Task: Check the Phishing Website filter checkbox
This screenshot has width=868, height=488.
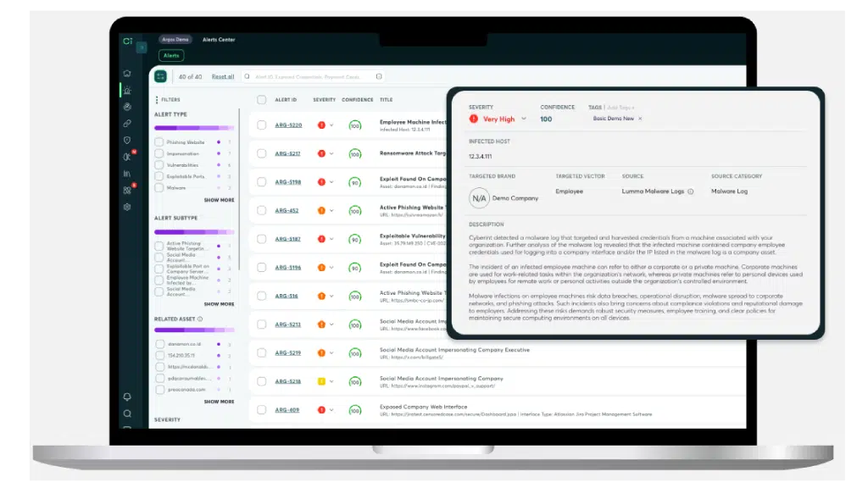Action: (x=159, y=142)
